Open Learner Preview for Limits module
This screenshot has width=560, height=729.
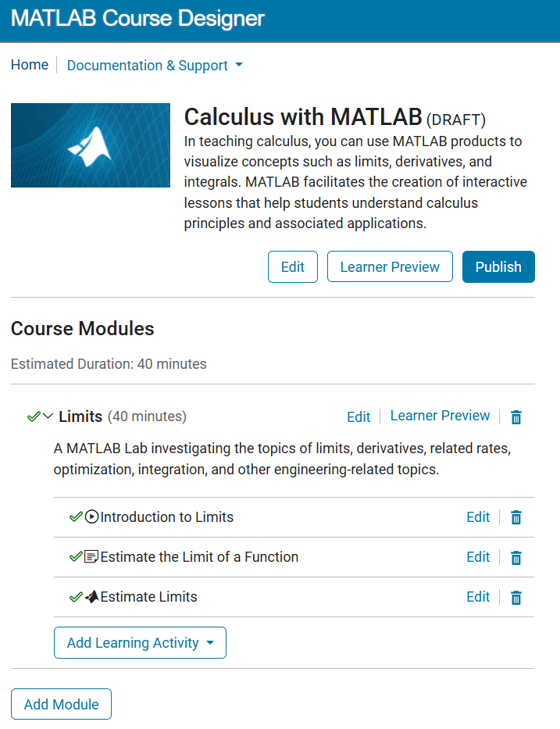coord(440,416)
